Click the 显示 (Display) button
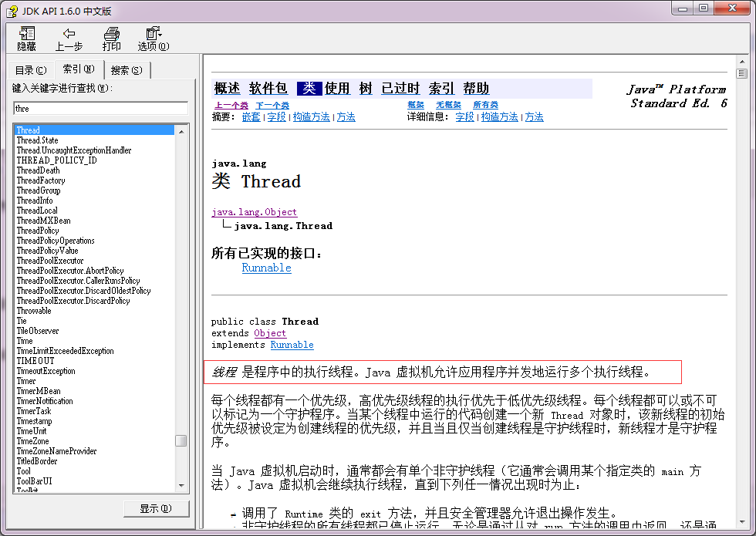 coord(156,508)
